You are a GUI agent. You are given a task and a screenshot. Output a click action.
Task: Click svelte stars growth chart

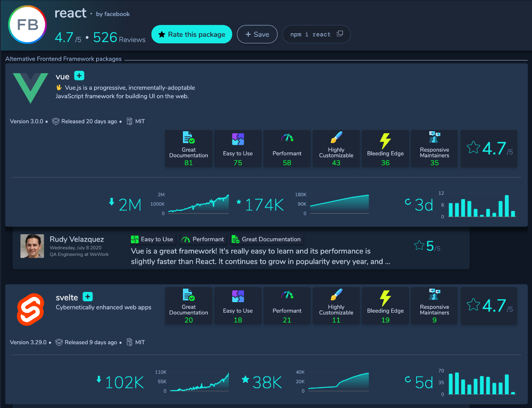(338, 381)
